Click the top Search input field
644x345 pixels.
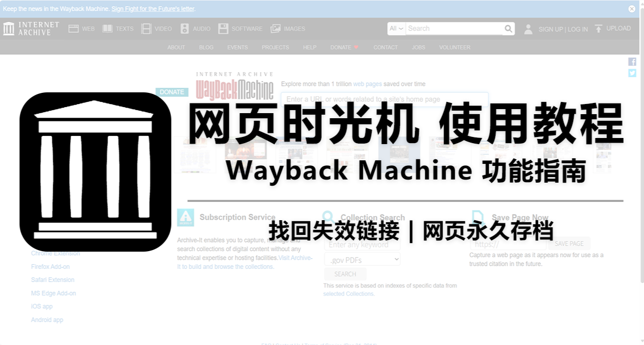[x=454, y=28]
